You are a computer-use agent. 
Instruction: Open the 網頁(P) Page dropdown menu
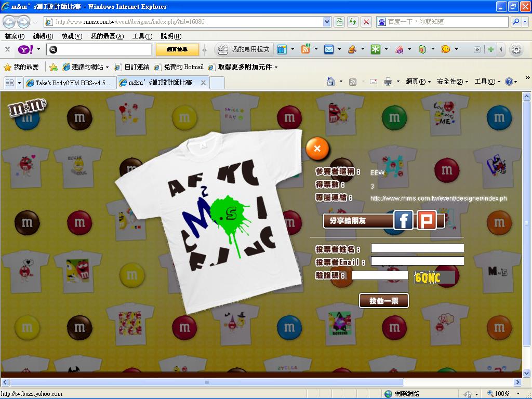418,82
